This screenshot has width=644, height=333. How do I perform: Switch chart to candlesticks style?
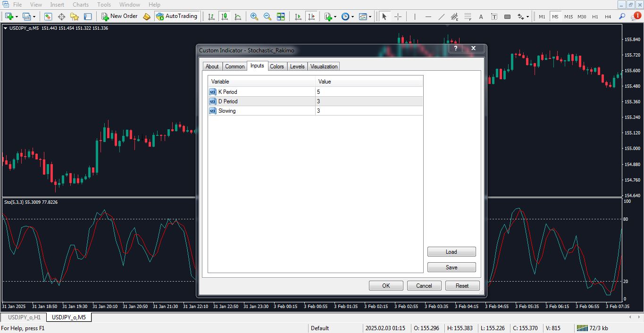(225, 17)
